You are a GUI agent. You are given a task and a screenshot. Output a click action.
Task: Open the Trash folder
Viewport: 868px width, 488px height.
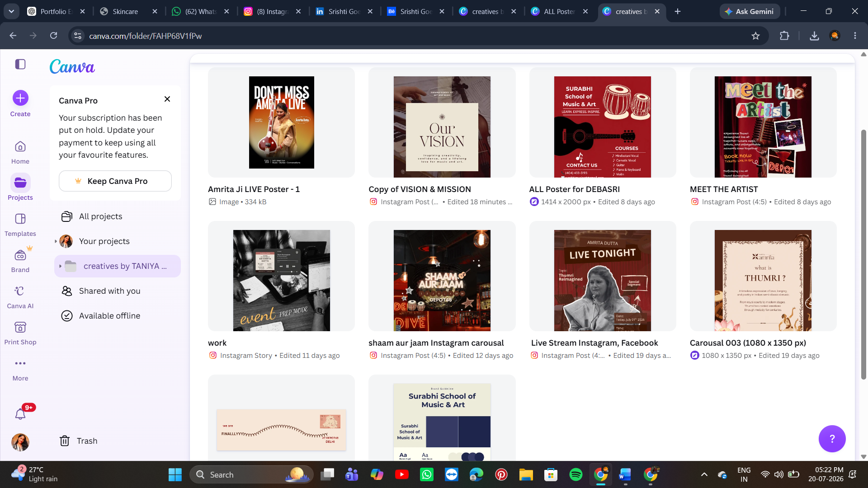(78, 441)
